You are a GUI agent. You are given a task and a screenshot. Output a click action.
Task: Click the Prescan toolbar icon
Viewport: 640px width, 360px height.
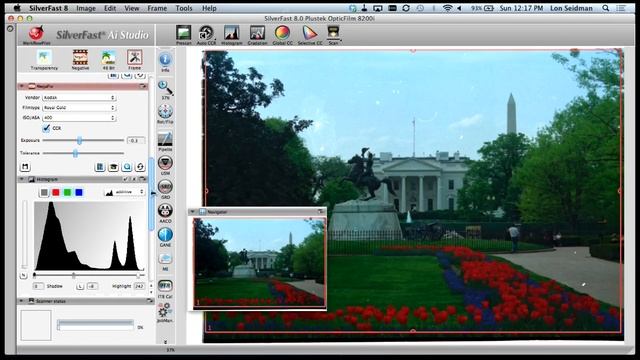(183, 35)
